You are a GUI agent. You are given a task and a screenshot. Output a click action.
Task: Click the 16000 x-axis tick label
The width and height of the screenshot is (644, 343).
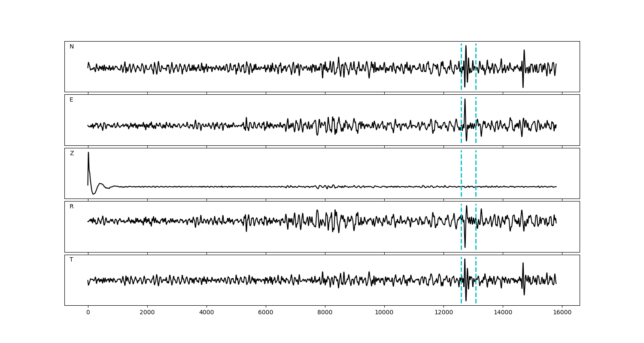[562, 313]
